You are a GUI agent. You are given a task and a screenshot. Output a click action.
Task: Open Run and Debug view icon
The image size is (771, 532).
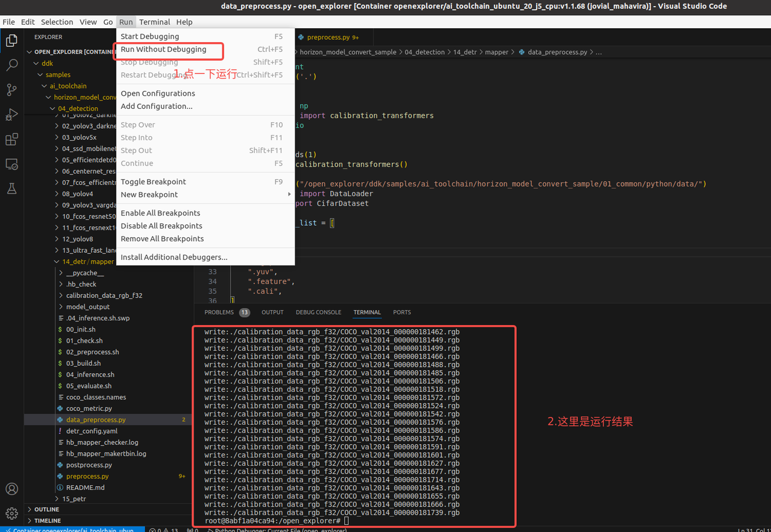(11, 114)
